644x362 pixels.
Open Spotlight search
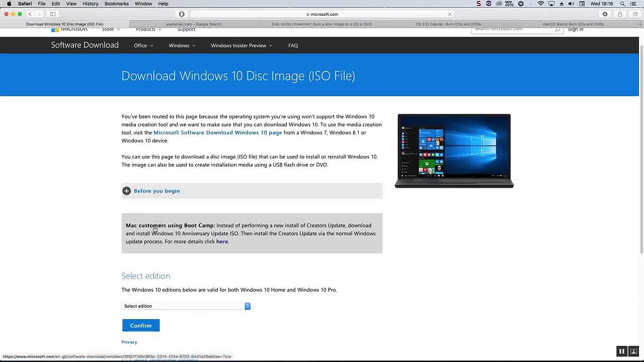(622, 4)
